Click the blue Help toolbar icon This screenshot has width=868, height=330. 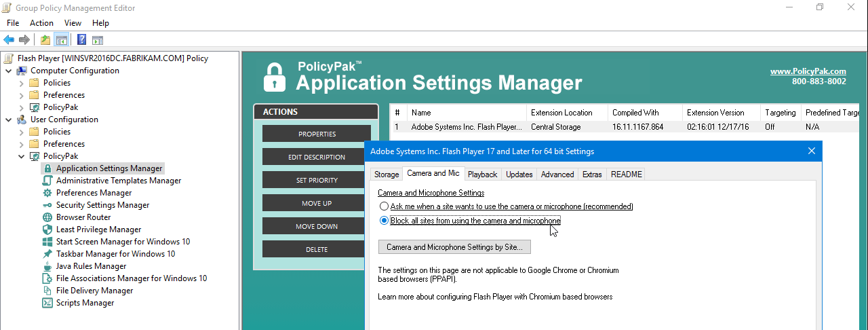click(x=81, y=39)
